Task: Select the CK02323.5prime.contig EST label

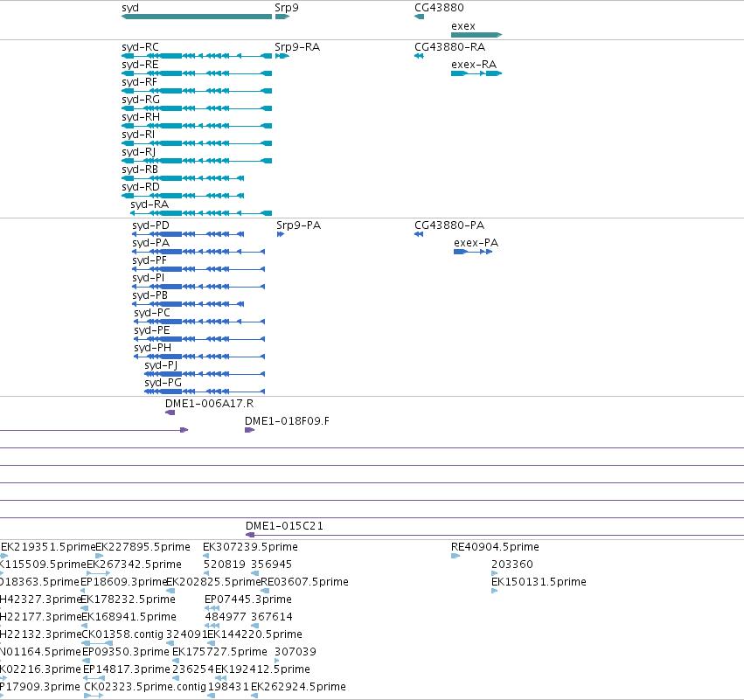Action: click(x=145, y=687)
